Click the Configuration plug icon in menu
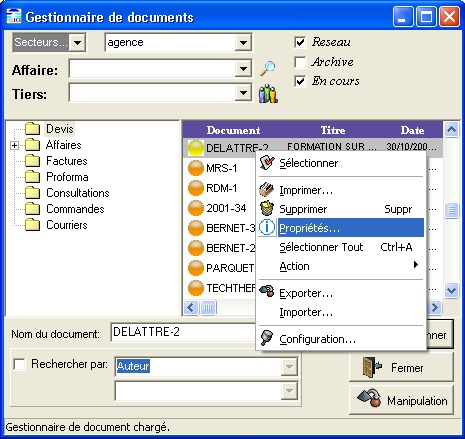The height and width of the screenshot is (439, 465). pyautogui.click(x=267, y=338)
